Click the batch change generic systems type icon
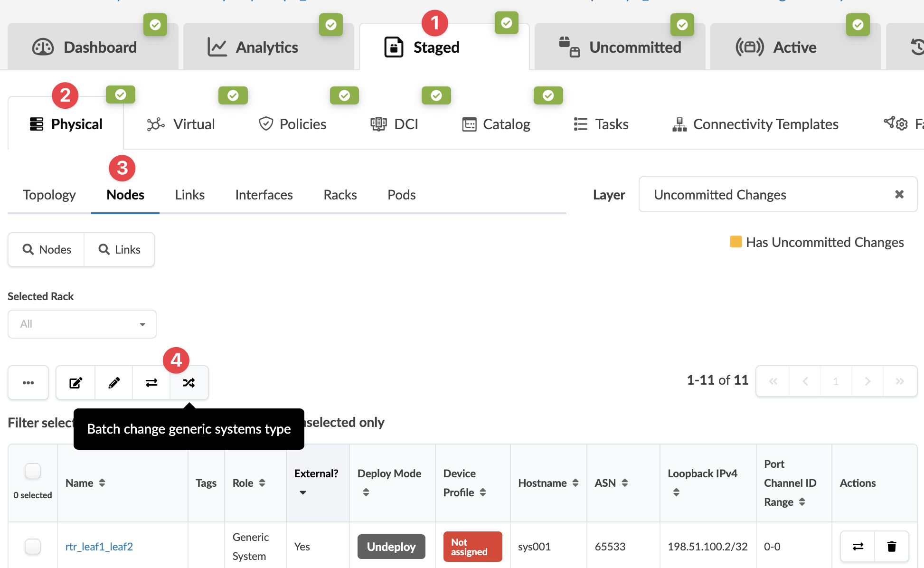This screenshot has width=924, height=568. coord(189,383)
